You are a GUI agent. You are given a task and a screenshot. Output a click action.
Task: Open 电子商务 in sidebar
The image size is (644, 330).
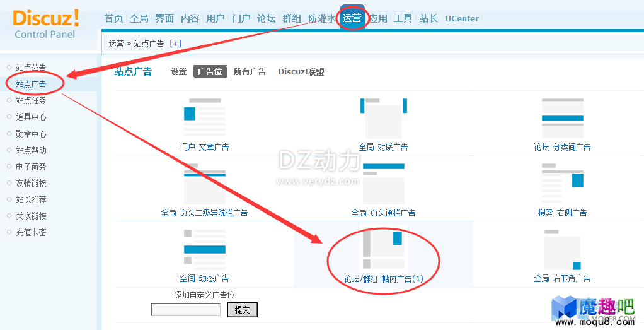(32, 167)
